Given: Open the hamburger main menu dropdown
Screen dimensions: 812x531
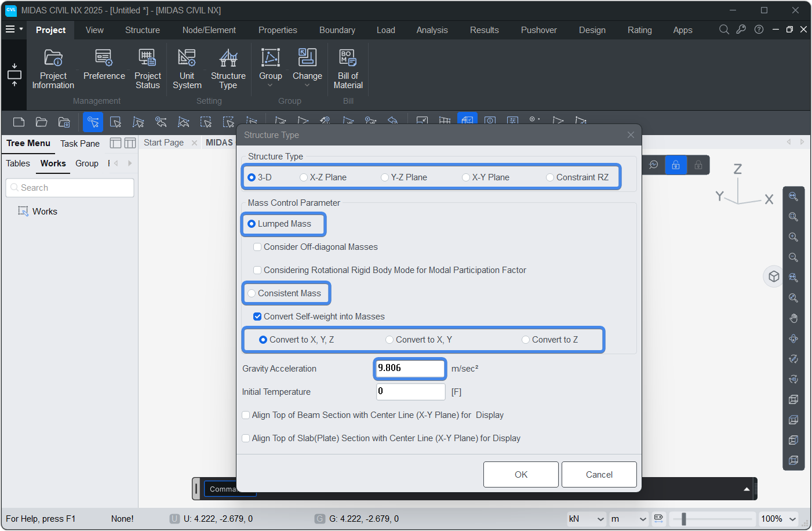Looking at the screenshot, I should 14,29.
